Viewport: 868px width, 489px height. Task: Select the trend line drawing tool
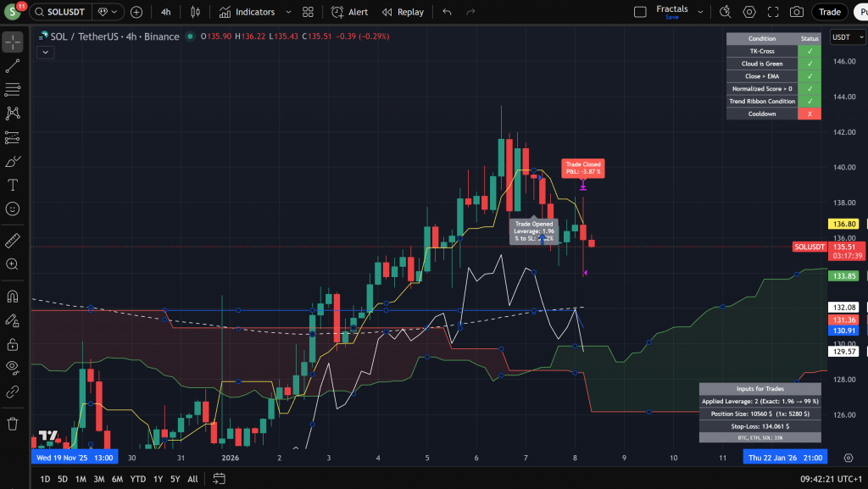pos(13,65)
